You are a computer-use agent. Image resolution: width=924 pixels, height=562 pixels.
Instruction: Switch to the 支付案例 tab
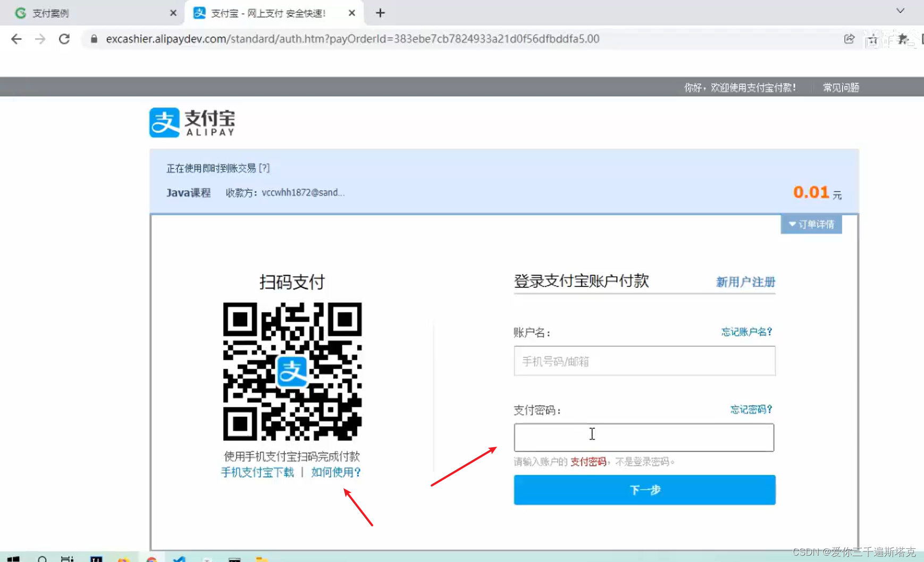pos(92,13)
